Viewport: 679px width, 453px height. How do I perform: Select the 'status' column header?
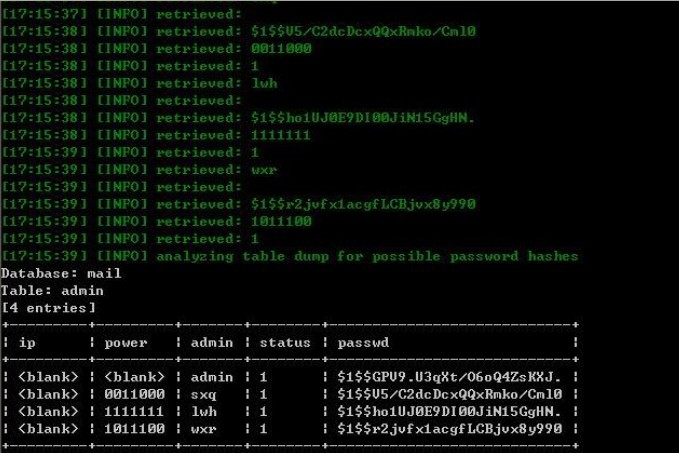[285, 343]
